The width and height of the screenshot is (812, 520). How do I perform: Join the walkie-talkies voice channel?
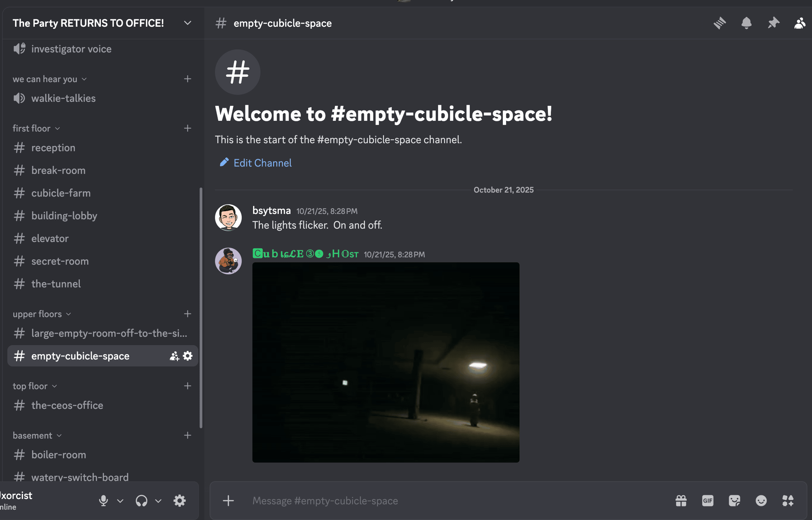point(63,98)
